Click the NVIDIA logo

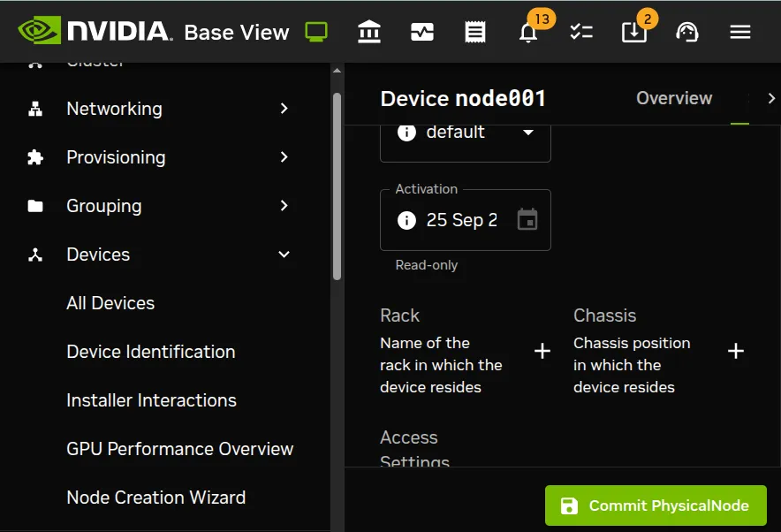coord(95,31)
